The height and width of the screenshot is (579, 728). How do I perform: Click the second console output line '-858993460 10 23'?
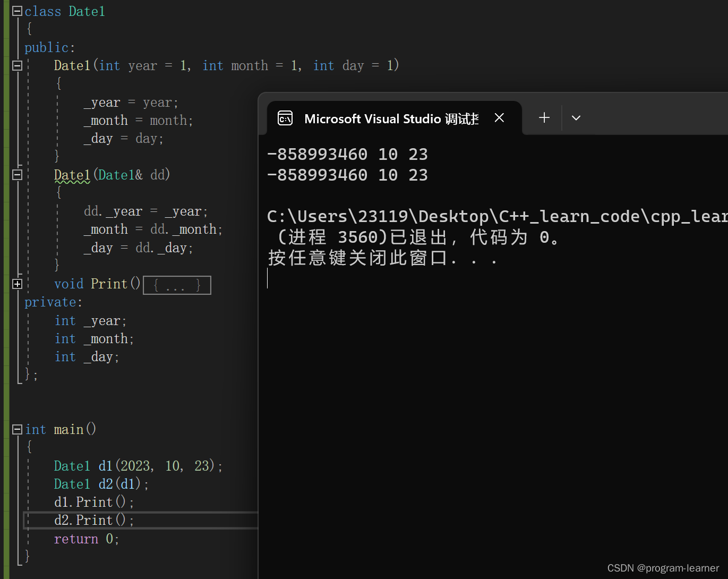(347, 175)
